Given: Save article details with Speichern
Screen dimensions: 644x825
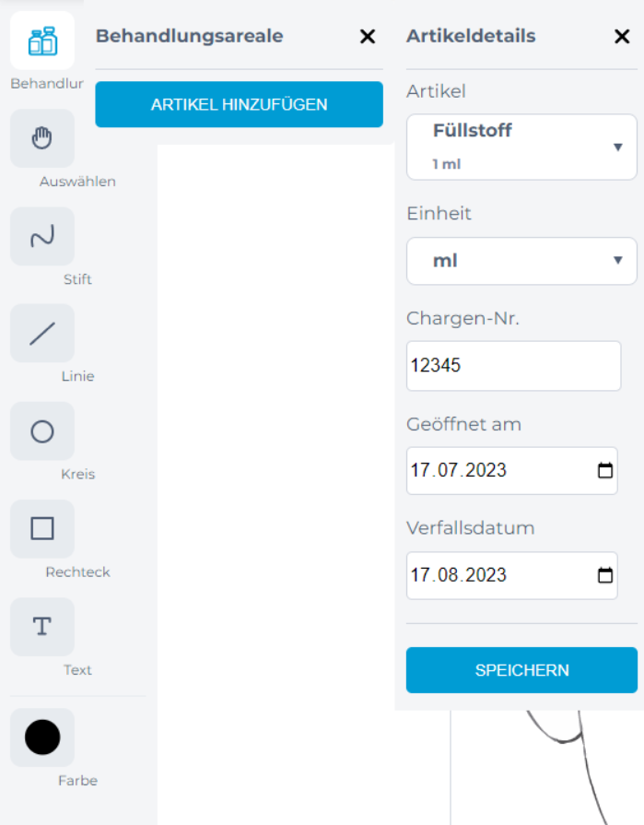Looking at the screenshot, I should [x=521, y=670].
